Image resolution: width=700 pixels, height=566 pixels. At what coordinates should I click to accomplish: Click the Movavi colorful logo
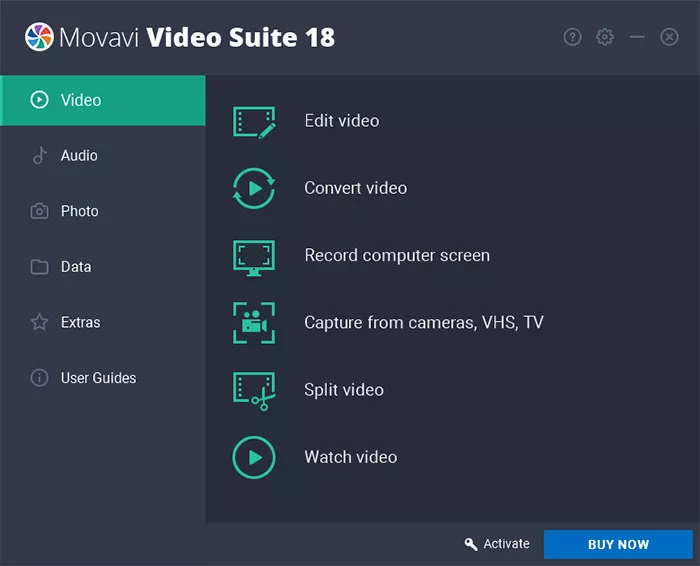pos(39,37)
